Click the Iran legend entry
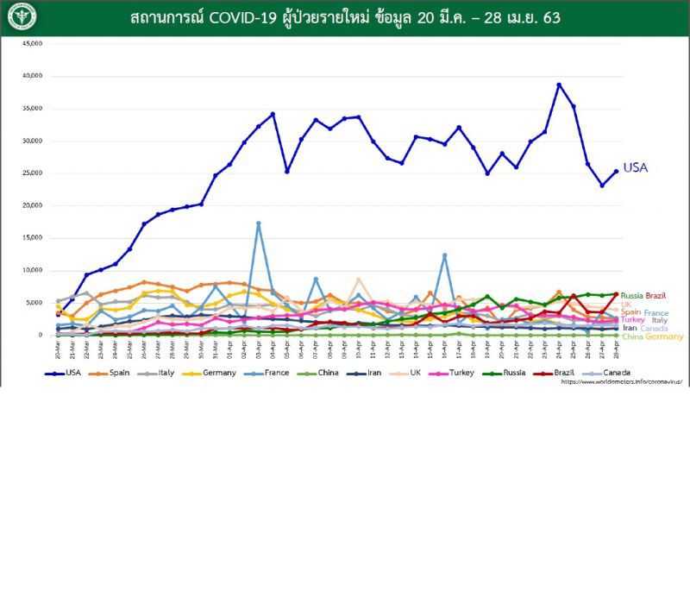 tap(364, 373)
